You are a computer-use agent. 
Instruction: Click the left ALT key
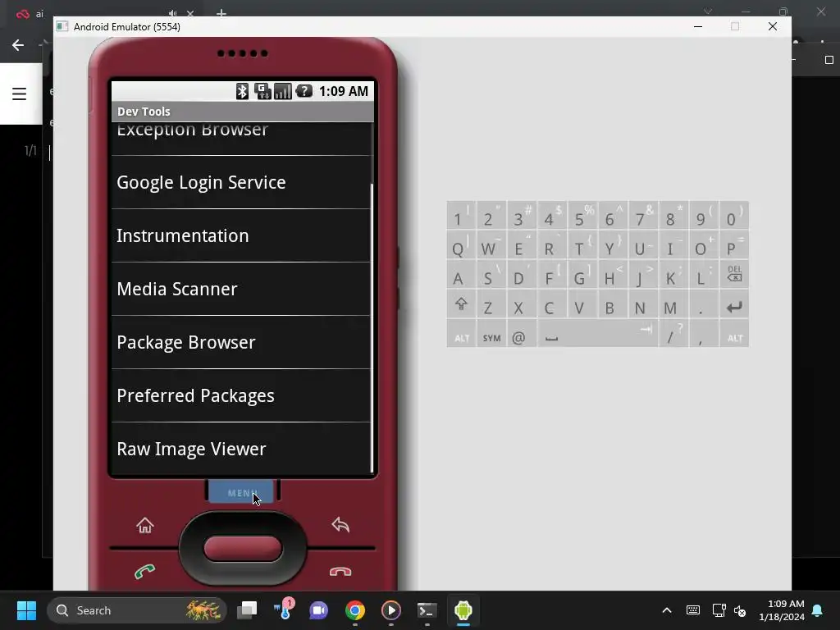point(461,334)
